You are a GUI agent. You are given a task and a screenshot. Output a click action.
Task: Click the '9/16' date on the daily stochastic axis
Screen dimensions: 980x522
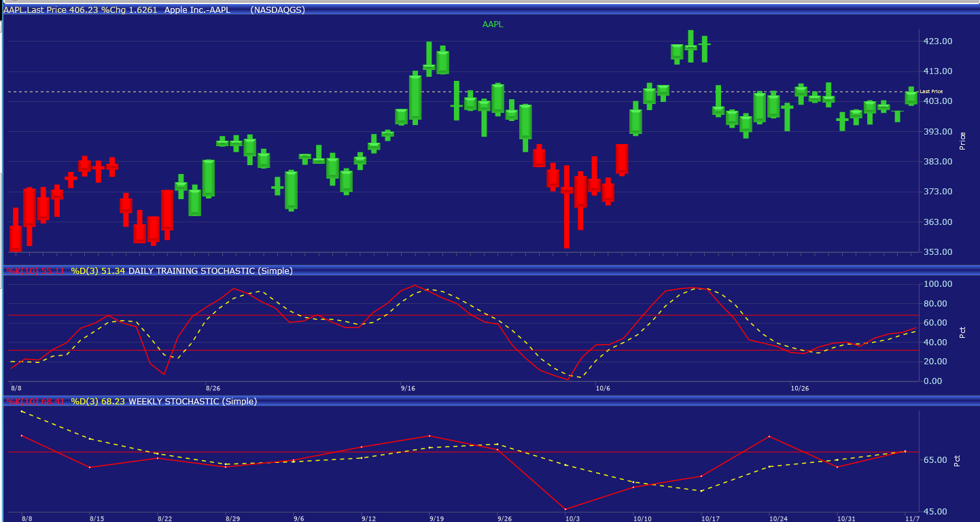tap(408, 388)
